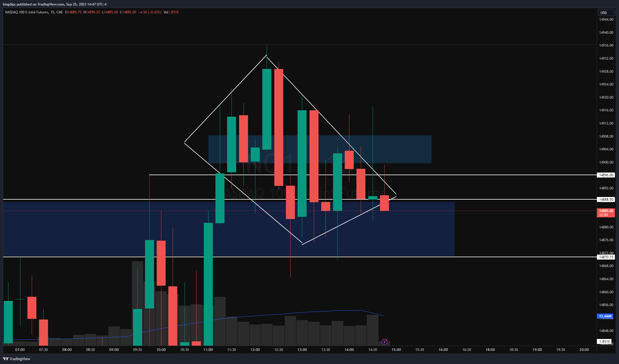Click the 14944.00 price axis value

(x=606, y=19)
